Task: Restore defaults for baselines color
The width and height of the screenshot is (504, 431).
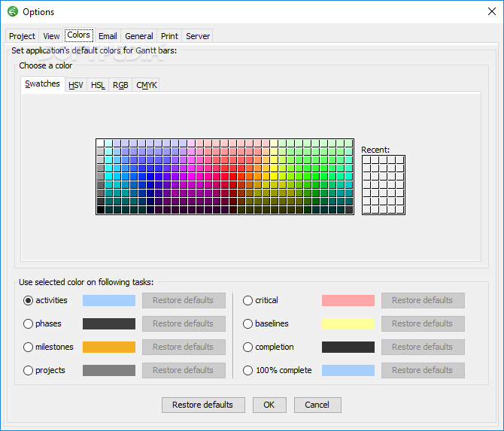Action: click(423, 323)
